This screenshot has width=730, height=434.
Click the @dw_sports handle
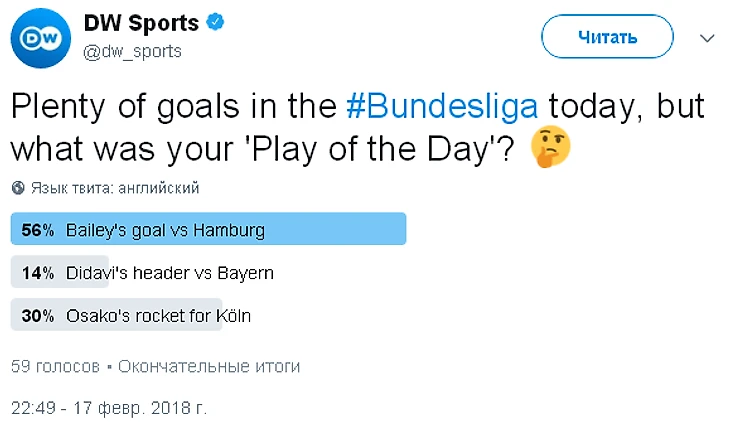click(x=132, y=51)
